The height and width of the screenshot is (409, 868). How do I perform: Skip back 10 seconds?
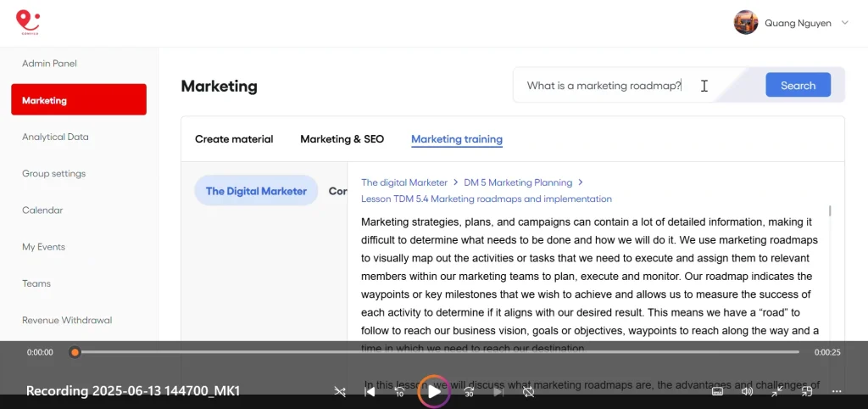[400, 392]
